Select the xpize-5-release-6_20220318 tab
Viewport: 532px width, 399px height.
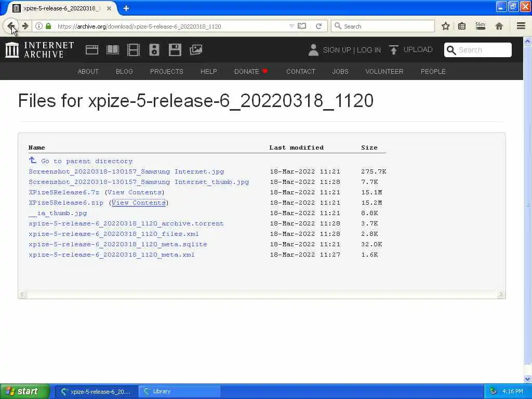[62, 8]
